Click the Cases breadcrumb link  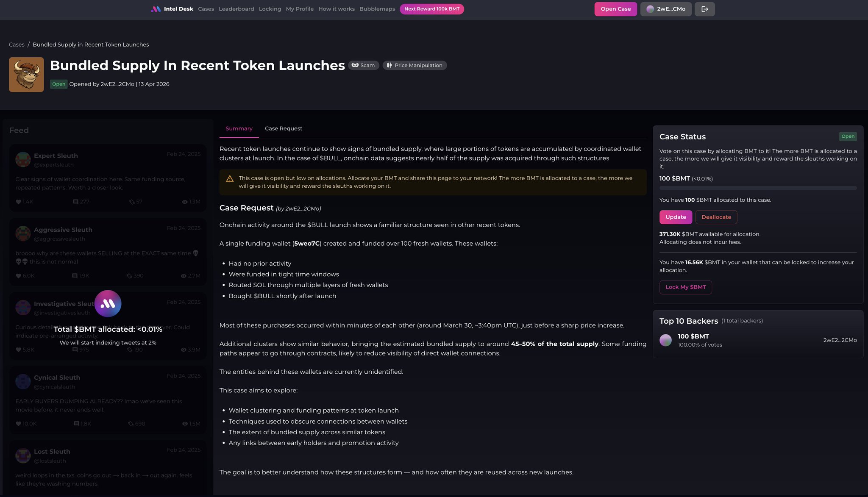17,44
